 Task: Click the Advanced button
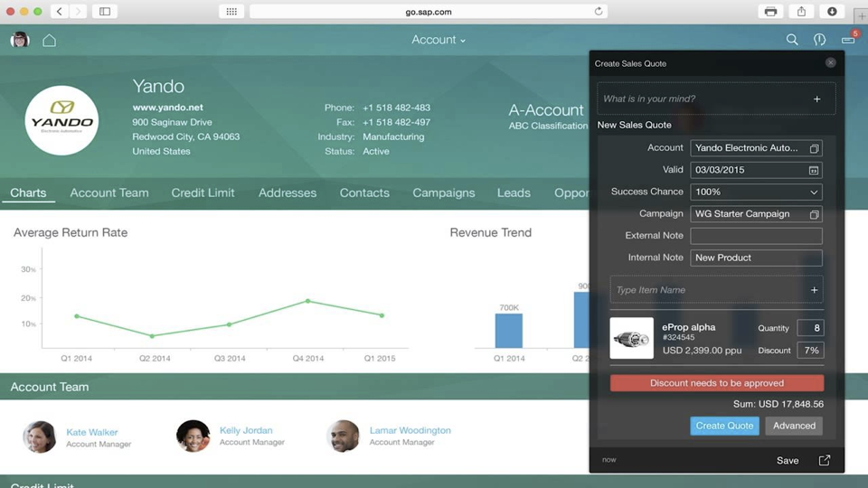794,426
